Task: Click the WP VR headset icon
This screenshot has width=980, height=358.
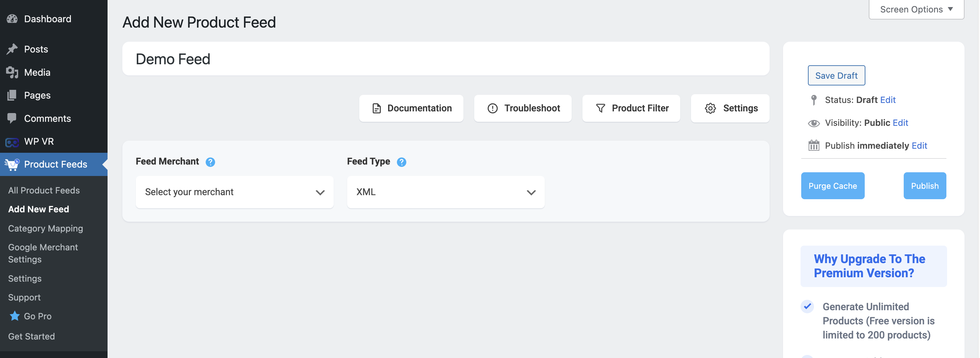Action: click(x=12, y=142)
